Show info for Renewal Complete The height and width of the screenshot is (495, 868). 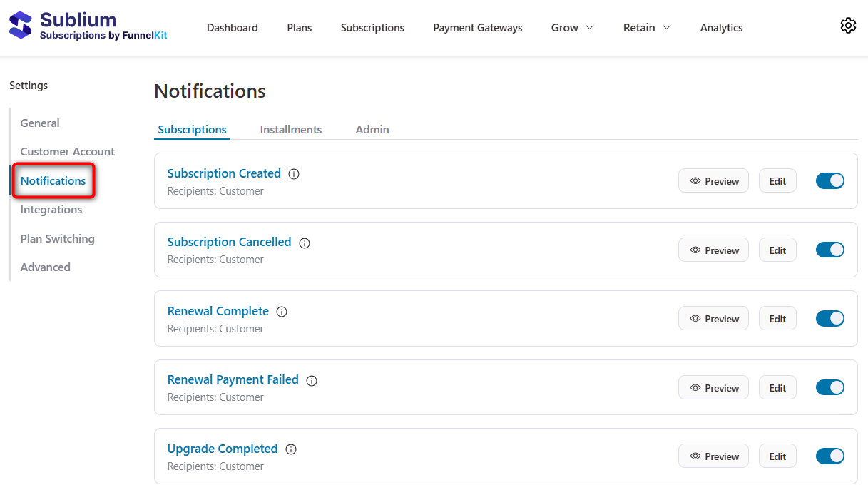[282, 312]
